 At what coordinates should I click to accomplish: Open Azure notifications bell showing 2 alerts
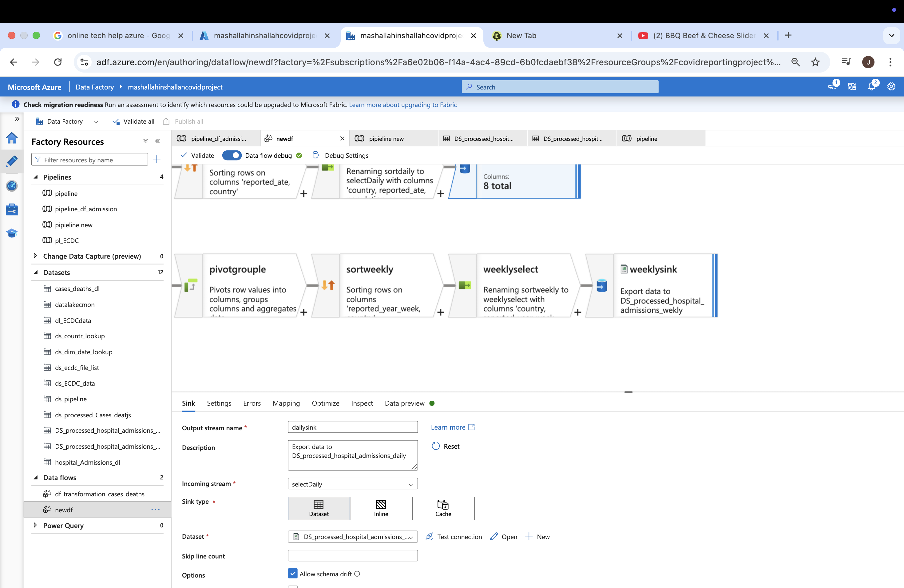click(872, 86)
